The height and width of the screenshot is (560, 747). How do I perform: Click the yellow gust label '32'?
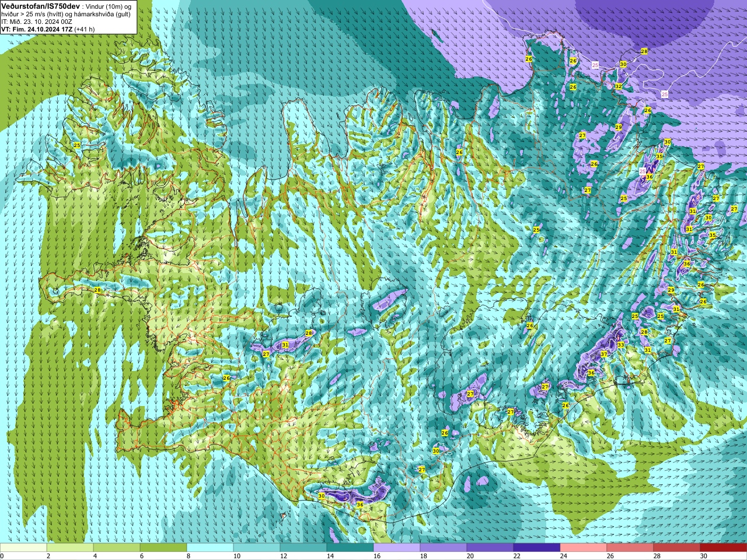[x=619, y=86]
